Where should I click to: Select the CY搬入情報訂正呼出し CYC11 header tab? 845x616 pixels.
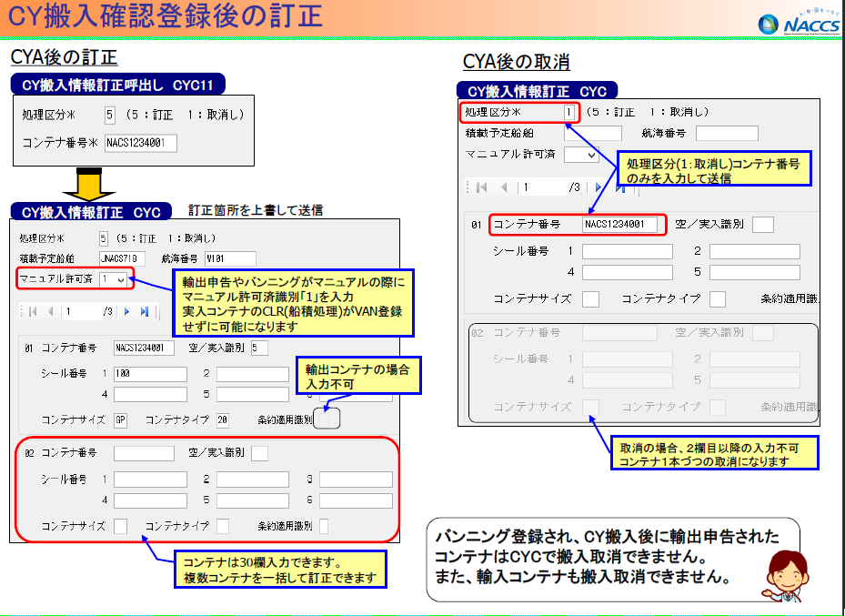[118, 86]
